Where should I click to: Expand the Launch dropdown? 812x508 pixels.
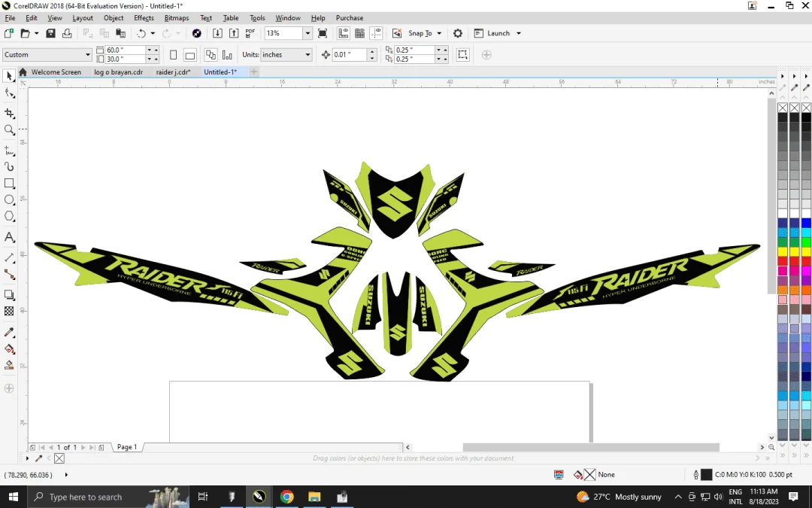click(518, 33)
